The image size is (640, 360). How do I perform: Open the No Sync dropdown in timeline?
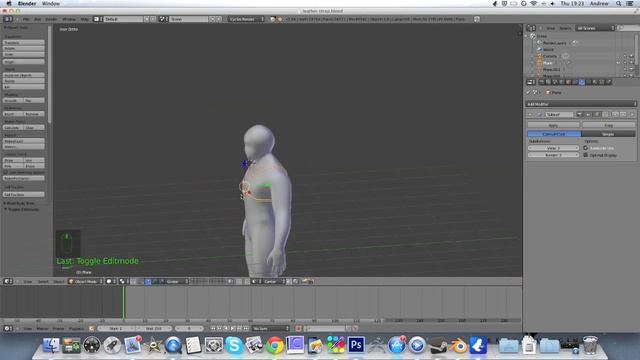[x=271, y=328]
